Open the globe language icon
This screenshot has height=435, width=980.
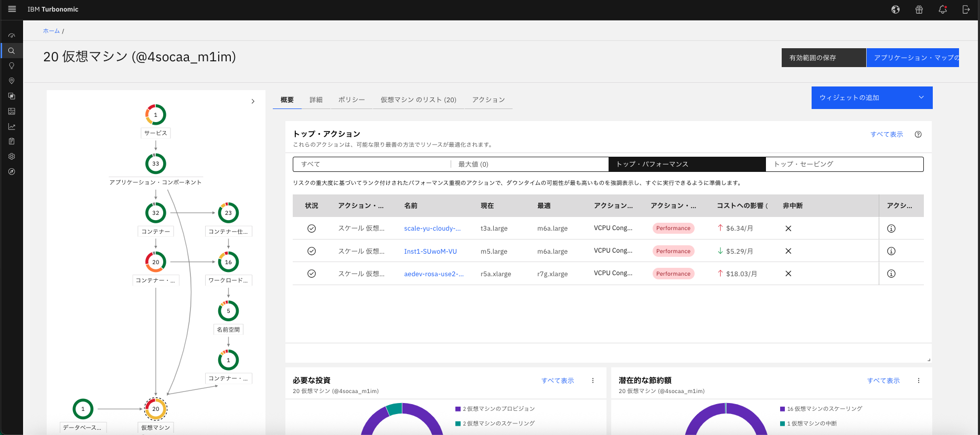point(896,9)
